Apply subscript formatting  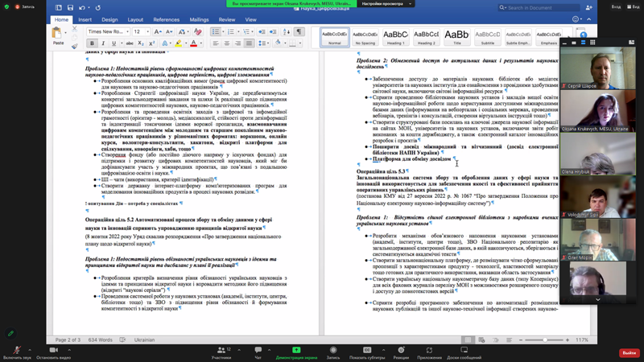(x=140, y=43)
